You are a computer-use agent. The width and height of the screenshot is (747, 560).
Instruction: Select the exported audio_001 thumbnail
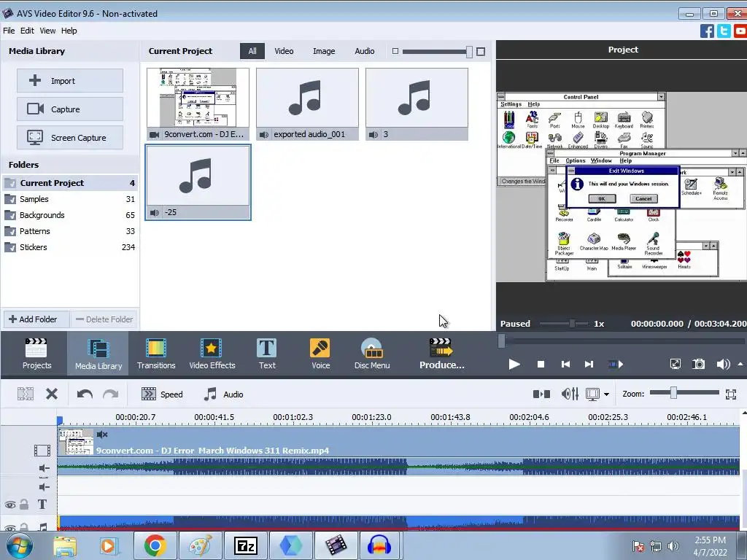click(x=307, y=104)
